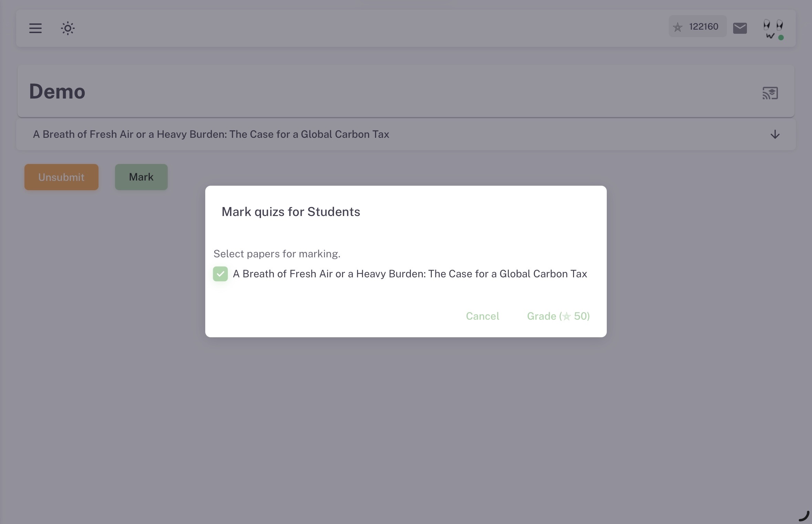The width and height of the screenshot is (812, 524).
Task: Open the hamburger navigation menu
Action: (x=35, y=28)
